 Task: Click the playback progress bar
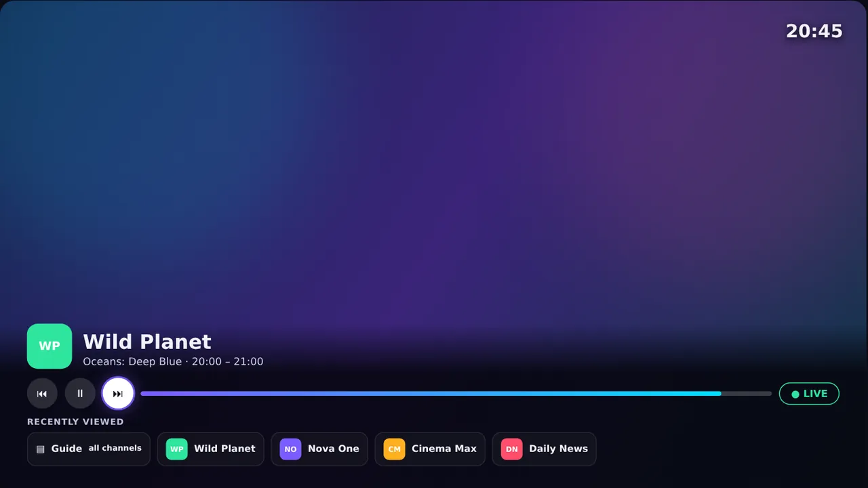tap(456, 394)
